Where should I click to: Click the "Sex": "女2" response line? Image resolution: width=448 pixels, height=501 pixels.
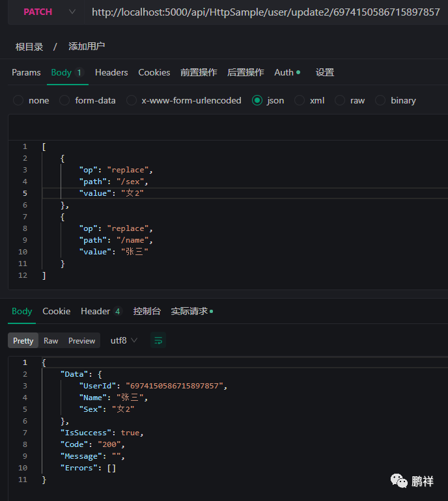click(107, 409)
